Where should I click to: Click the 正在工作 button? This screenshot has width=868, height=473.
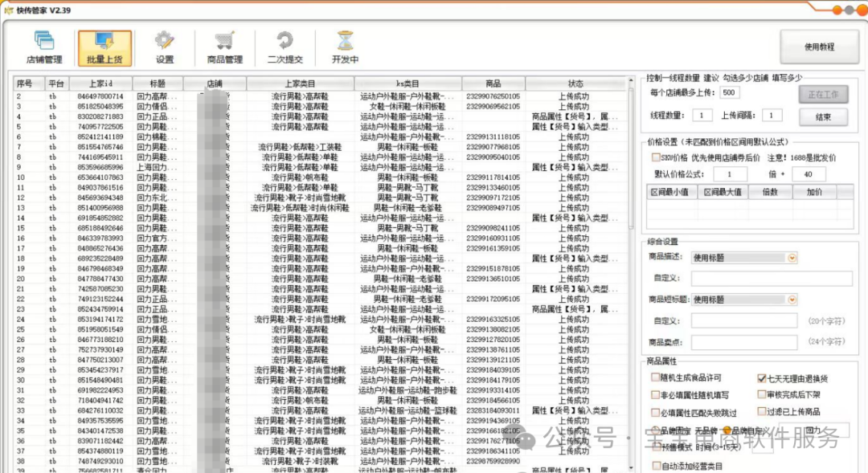click(x=823, y=95)
